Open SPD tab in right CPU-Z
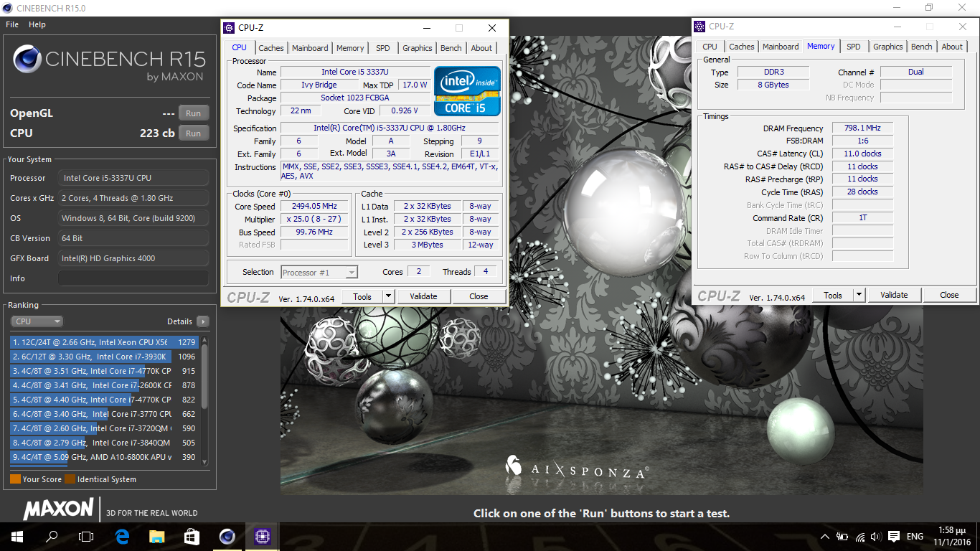The width and height of the screenshot is (980, 551). (x=854, y=47)
